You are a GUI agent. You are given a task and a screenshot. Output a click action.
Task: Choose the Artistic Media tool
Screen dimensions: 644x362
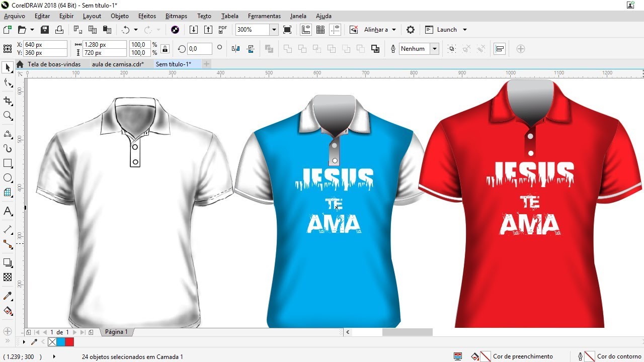(x=8, y=148)
